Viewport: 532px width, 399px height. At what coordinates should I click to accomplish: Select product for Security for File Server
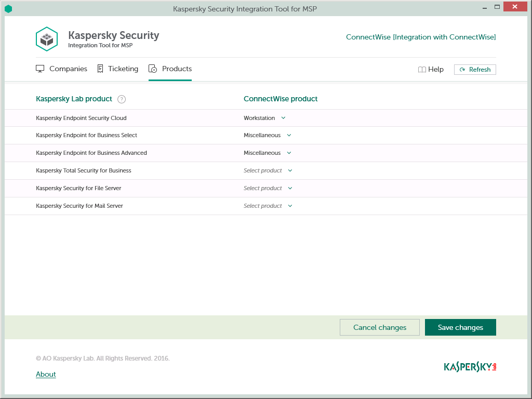tap(268, 188)
